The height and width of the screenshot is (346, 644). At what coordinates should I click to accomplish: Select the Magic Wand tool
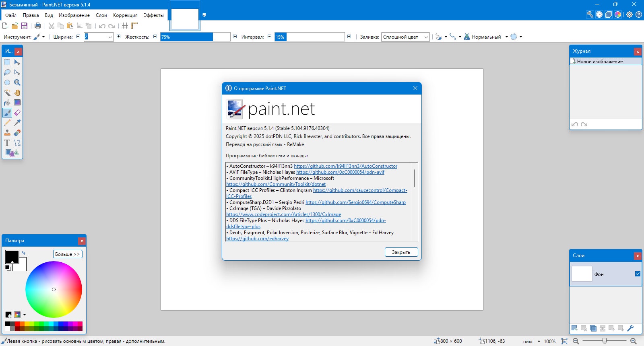coord(7,93)
